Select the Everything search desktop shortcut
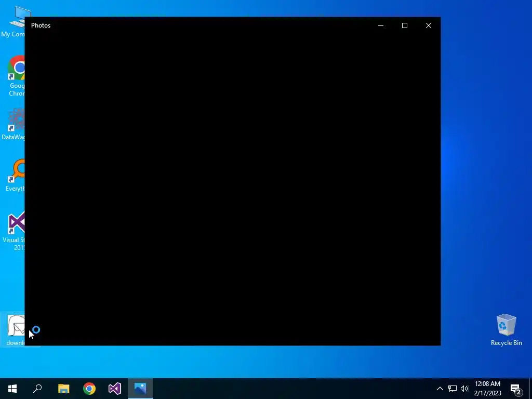532x399 pixels. coord(16,176)
